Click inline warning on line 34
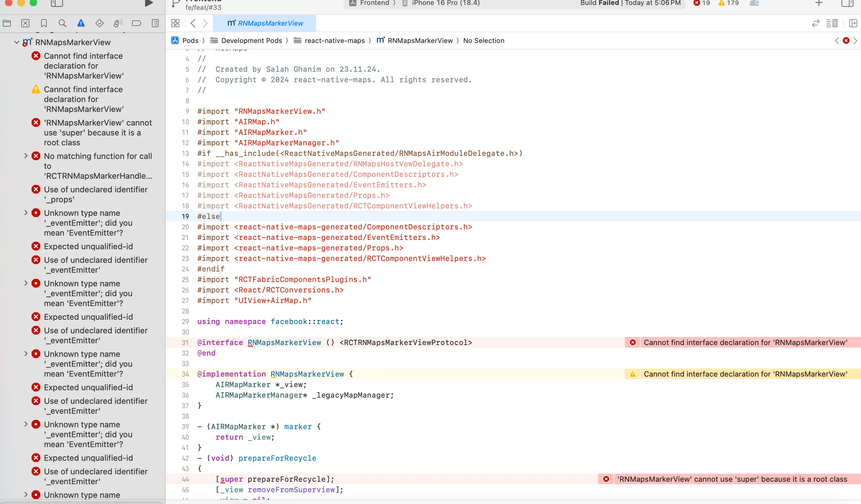861x504 pixels. (x=743, y=374)
